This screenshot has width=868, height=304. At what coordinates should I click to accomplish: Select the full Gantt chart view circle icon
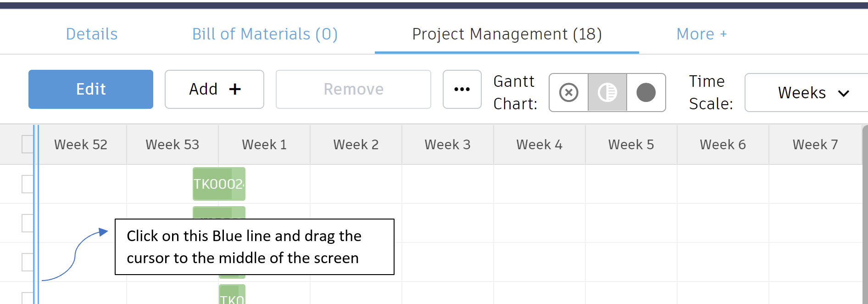click(646, 92)
